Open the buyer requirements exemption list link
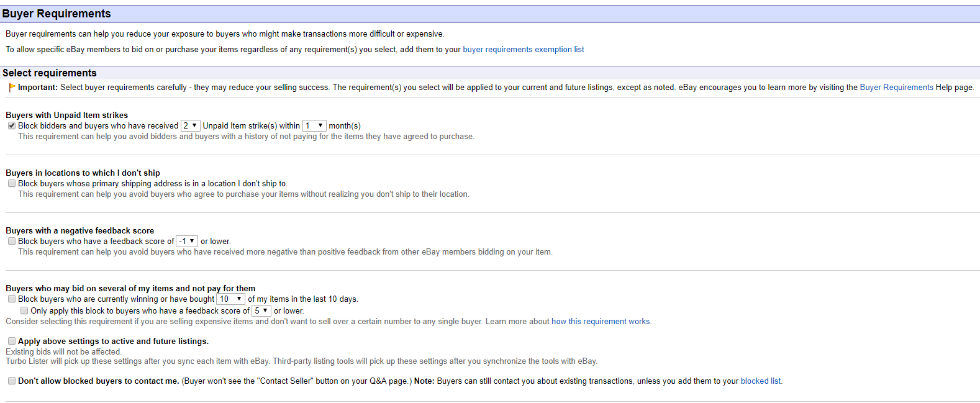980x403 pixels. (523, 50)
